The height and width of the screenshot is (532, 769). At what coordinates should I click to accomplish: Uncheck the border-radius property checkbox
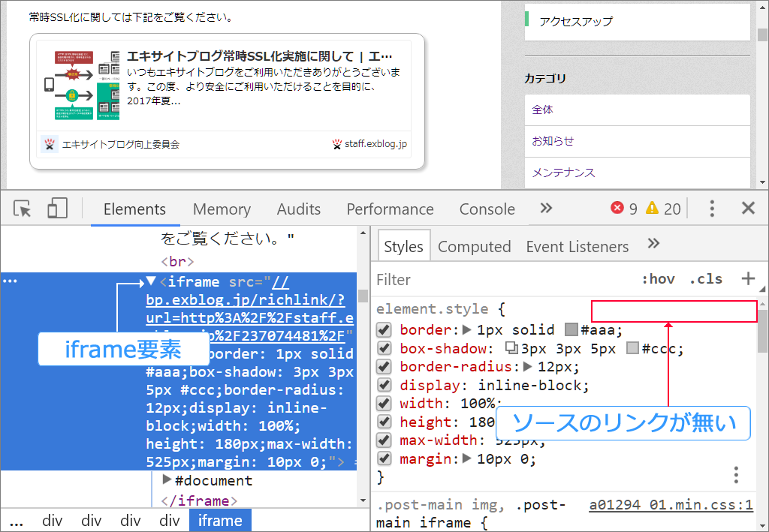(x=384, y=366)
